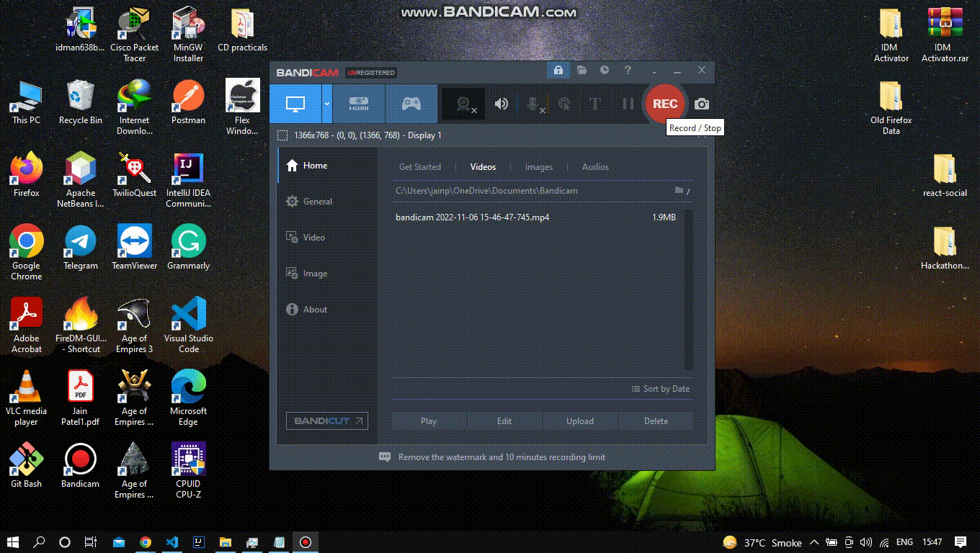Open Google Chrome desktop shortcut

[x=26, y=252]
